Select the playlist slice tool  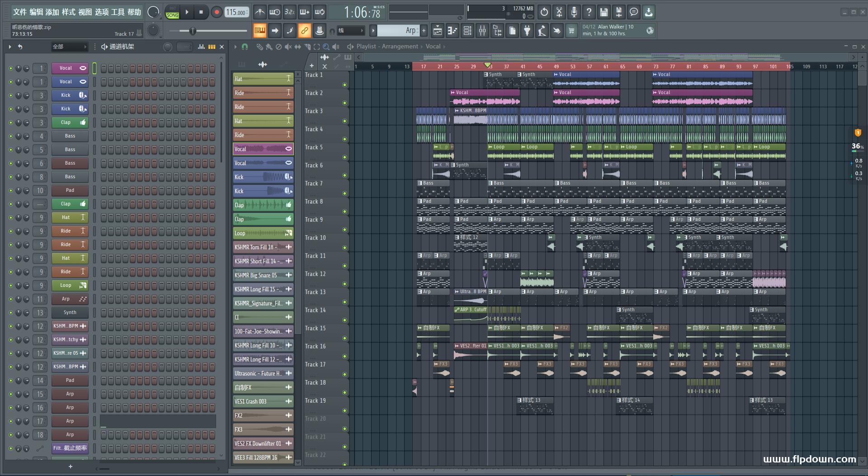pyautogui.click(x=307, y=47)
